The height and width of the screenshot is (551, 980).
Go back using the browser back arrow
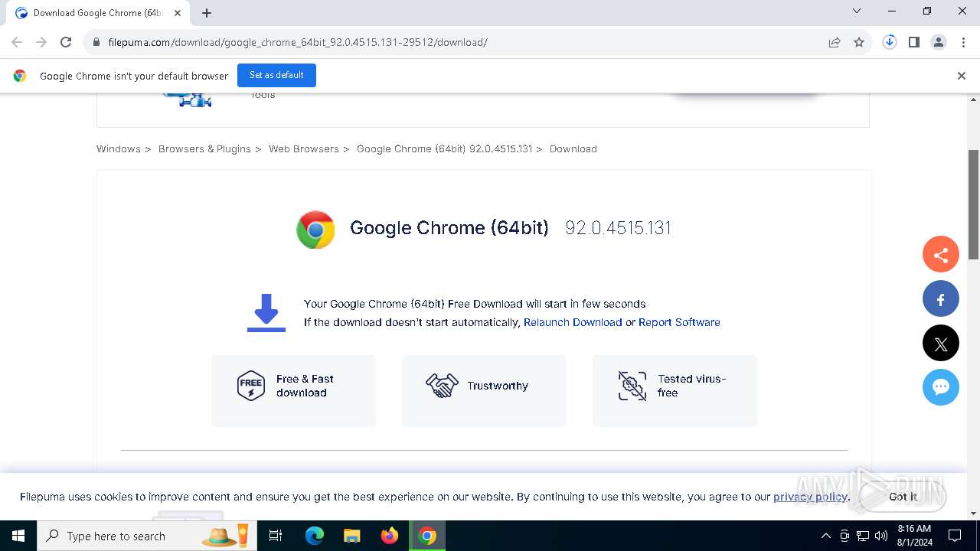pos(17,42)
